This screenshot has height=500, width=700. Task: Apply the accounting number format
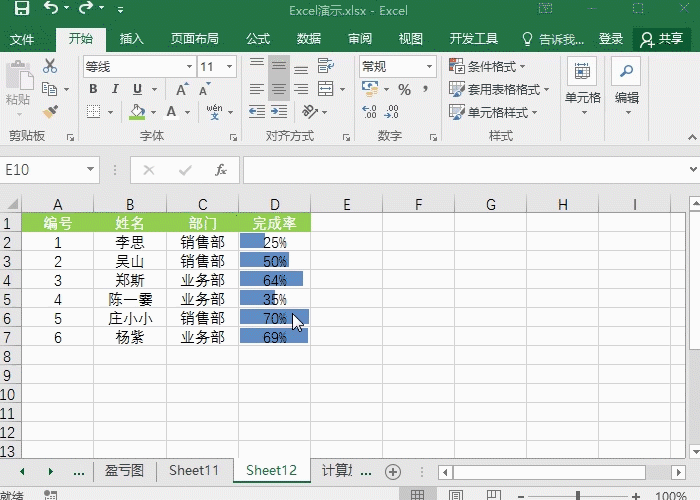(x=371, y=89)
